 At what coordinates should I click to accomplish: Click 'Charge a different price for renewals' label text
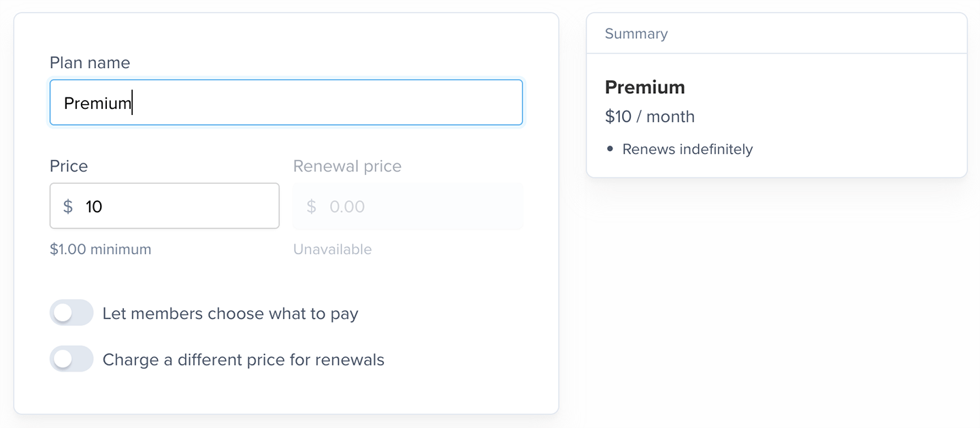coord(243,360)
